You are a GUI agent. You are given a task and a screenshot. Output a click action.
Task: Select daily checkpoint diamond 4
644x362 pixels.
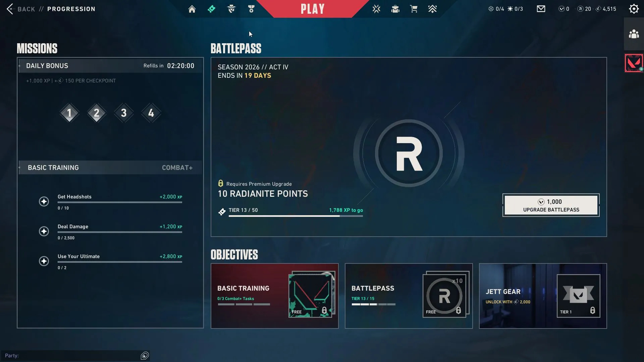coord(151,113)
